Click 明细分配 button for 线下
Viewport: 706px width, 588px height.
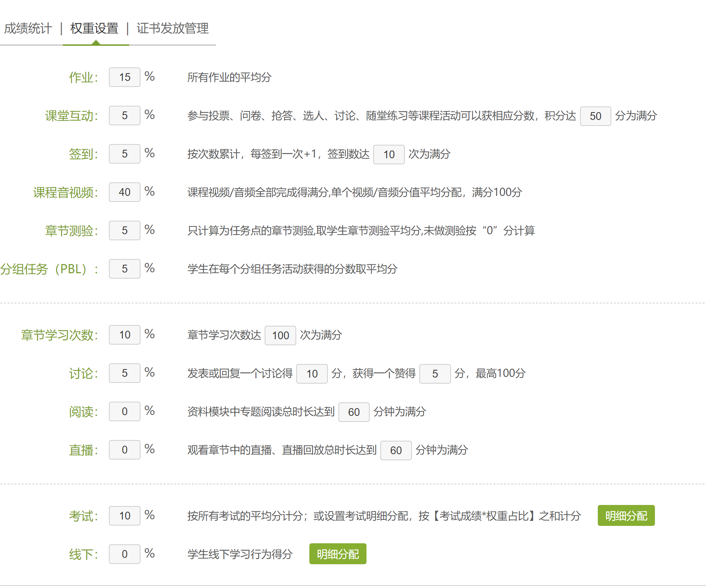[337, 554]
